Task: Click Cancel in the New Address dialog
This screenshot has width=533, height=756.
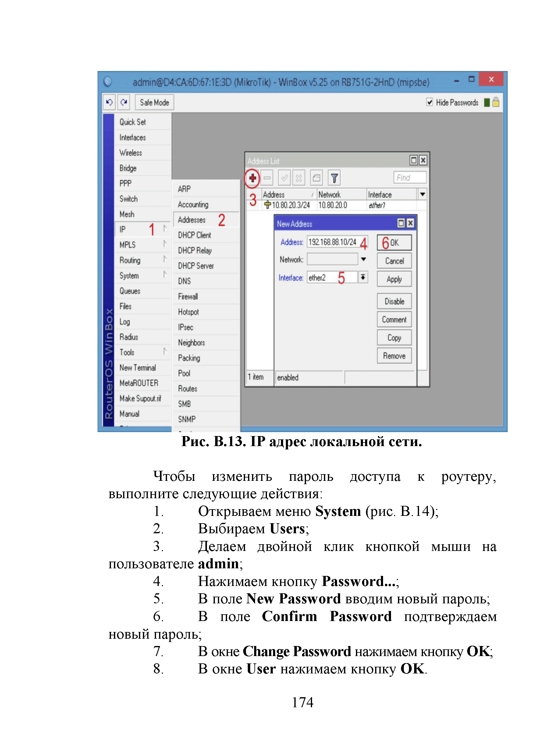Action: (x=394, y=261)
